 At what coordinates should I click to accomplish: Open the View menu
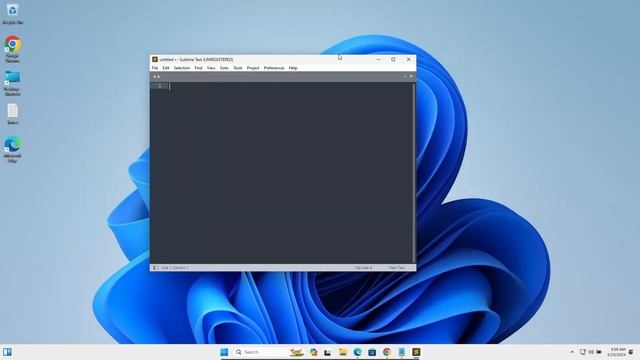211,68
